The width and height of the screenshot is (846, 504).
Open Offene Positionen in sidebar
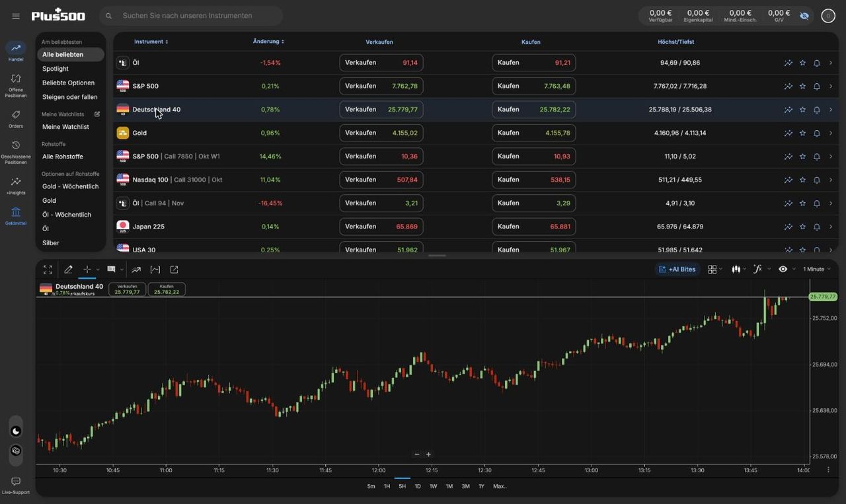pyautogui.click(x=16, y=86)
